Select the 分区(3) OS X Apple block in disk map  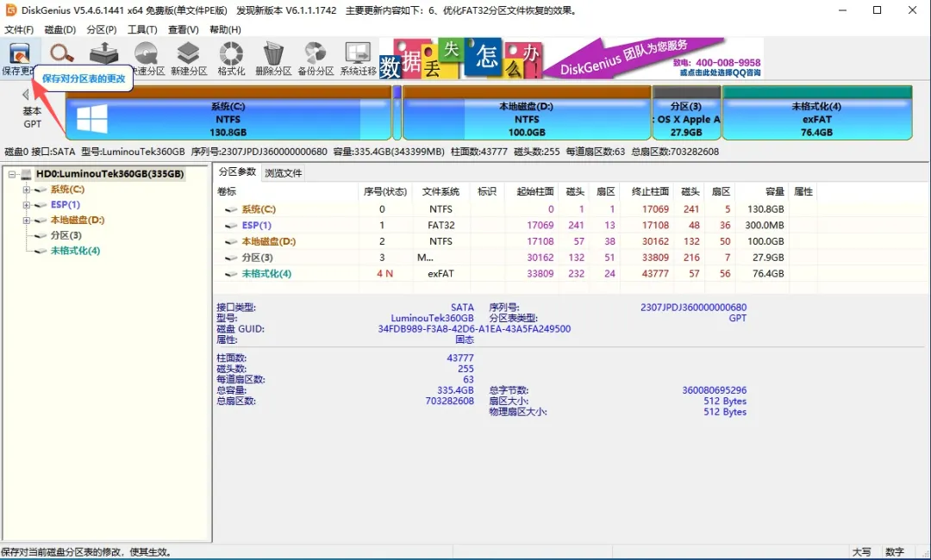point(686,113)
